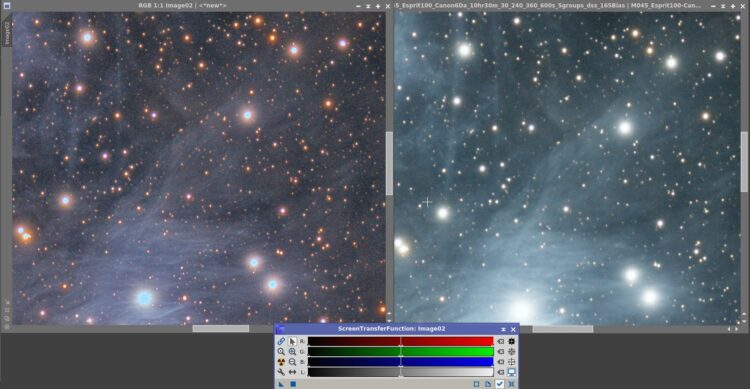Screen dimensions: 750x389
Task: Click the M045 image window title bar
Action: 550,6
